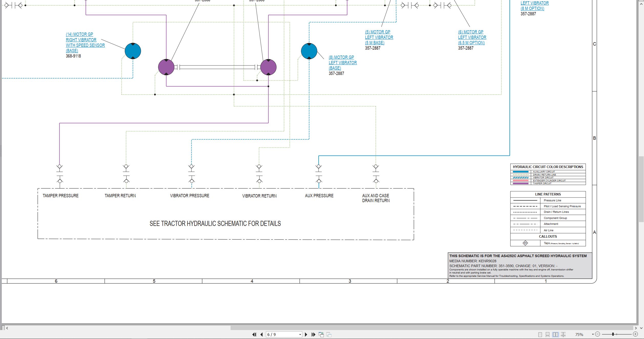644x339 pixels.
Task: Select two-page continuous scrolling view
Action: [563, 334]
